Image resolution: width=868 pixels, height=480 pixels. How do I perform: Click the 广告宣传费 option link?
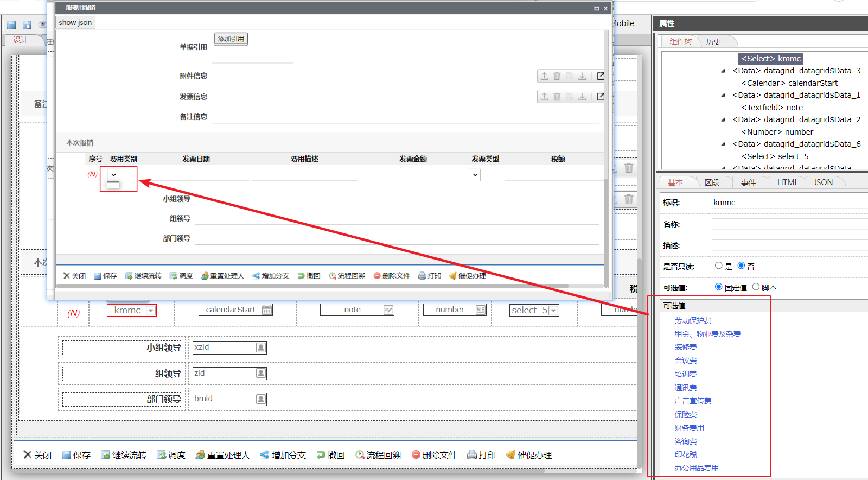tap(693, 401)
